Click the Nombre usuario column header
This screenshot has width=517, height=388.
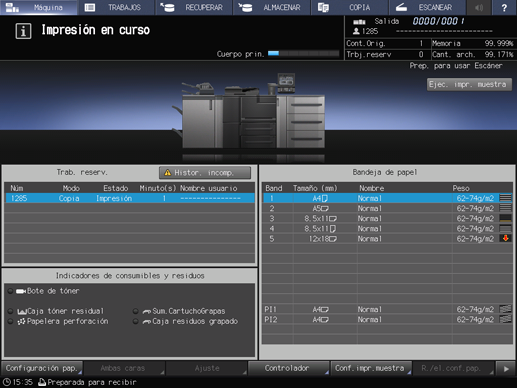point(209,188)
